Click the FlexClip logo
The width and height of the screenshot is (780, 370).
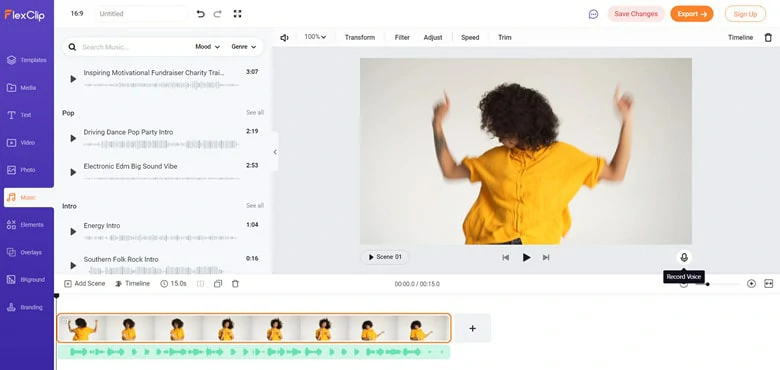pos(25,15)
